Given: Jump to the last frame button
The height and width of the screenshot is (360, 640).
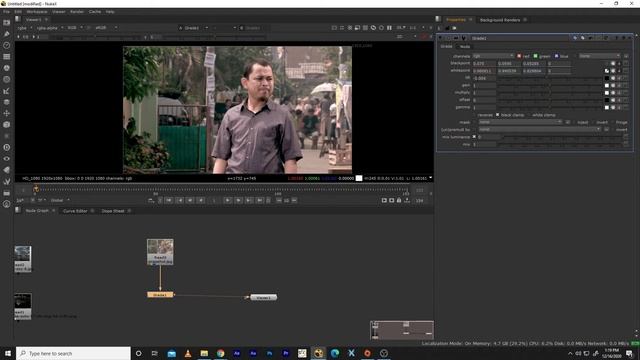Looking at the screenshot, I should pyautogui.click(x=260, y=200).
